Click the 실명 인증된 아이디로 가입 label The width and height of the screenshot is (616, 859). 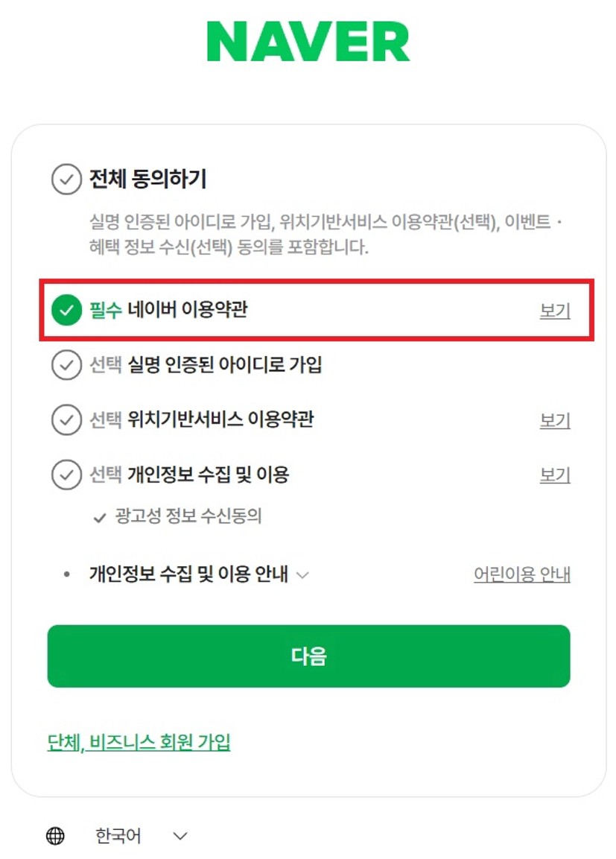(224, 364)
